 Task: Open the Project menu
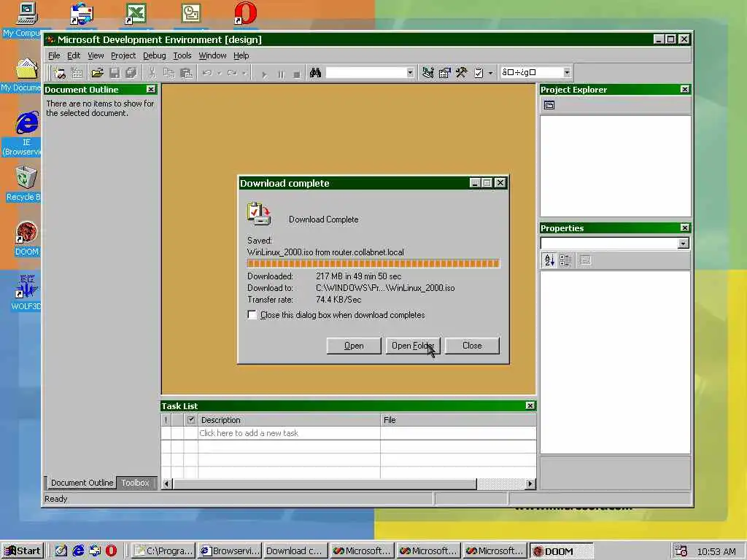(123, 55)
